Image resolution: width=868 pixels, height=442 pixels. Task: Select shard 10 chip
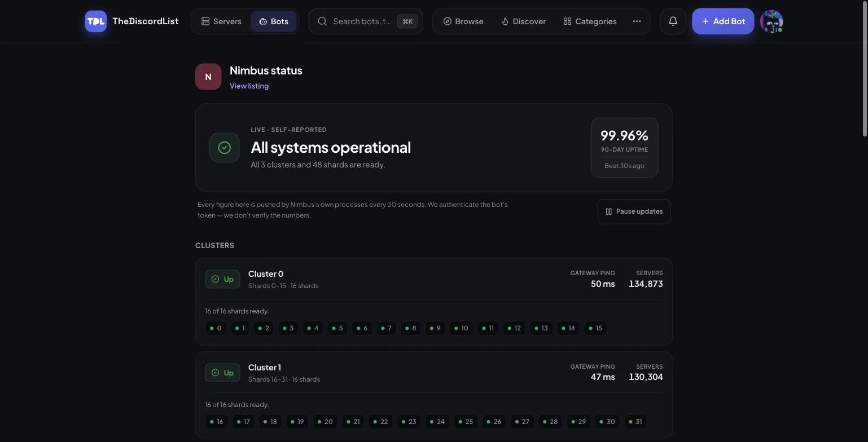coord(461,328)
